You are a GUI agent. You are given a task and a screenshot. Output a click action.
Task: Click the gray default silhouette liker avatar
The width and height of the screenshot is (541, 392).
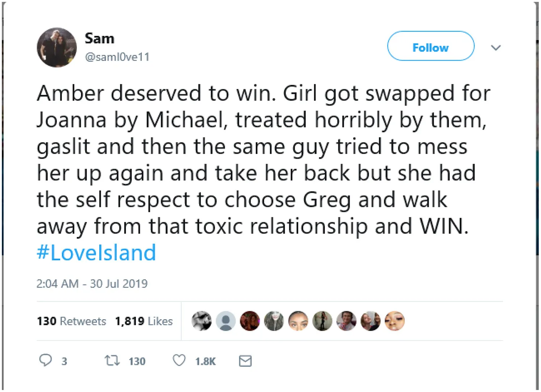pyautogui.click(x=226, y=321)
